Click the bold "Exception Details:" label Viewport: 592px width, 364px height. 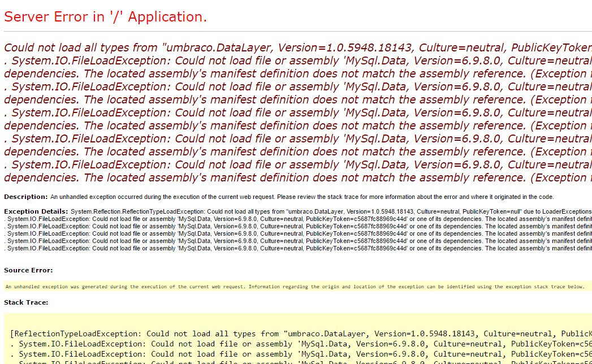36,211
